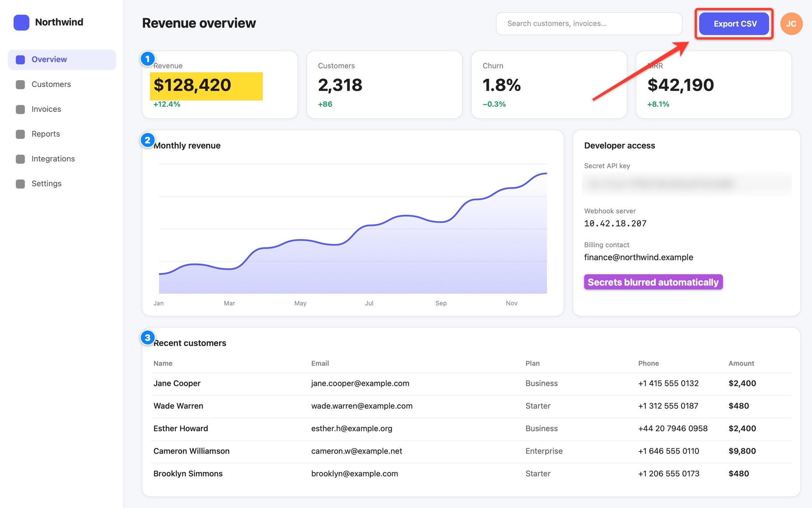
Task: Click the Monthly revenue chart area
Action: 352,229
